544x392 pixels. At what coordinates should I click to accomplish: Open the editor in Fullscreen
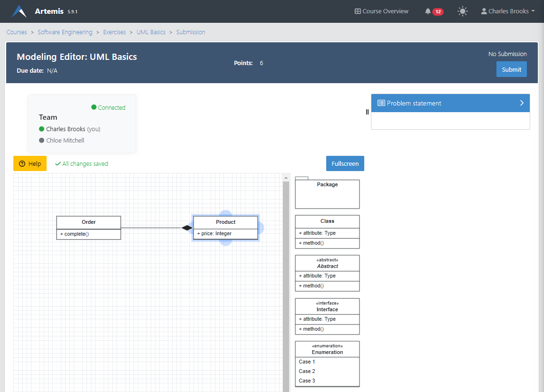click(x=345, y=163)
